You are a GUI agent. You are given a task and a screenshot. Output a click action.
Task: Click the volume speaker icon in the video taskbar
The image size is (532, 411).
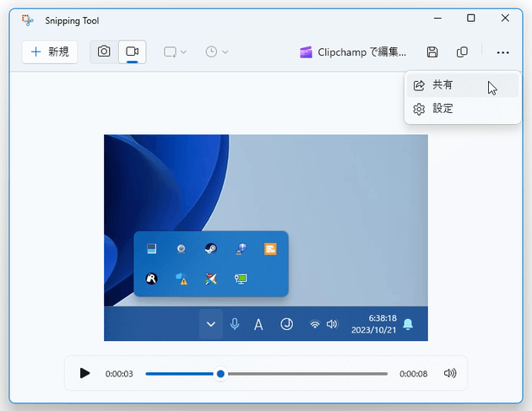(332, 324)
